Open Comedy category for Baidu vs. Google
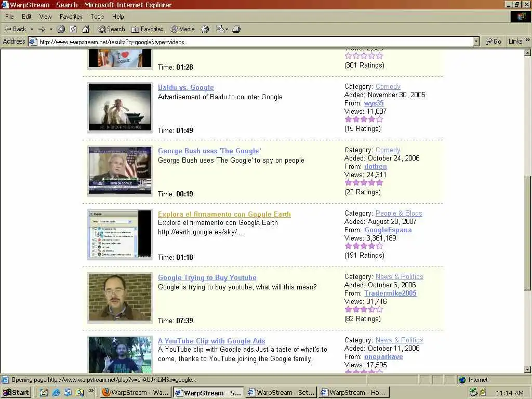The width and height of the screenshot is (532, 399). tap(388, 87)
